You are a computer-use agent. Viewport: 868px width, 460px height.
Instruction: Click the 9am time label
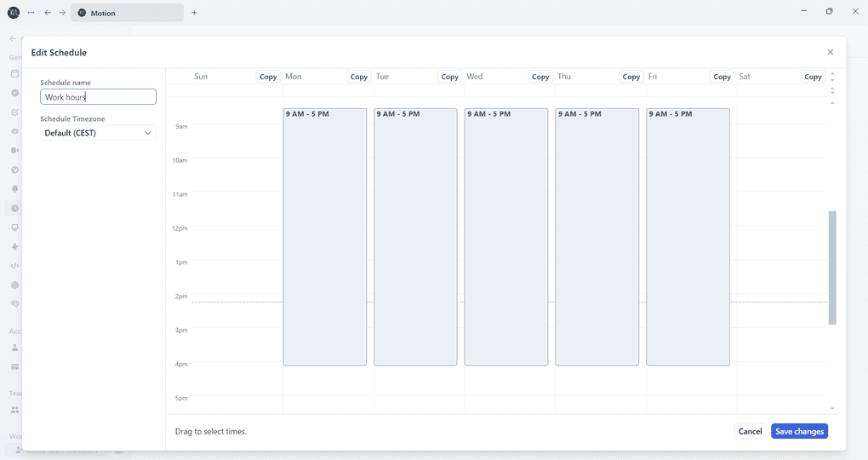click(181, 126)
